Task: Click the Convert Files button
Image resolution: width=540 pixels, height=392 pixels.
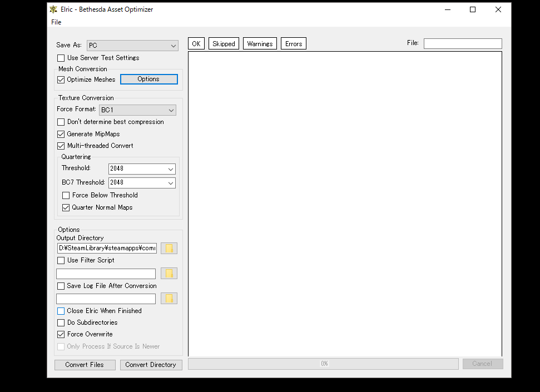Action: (85, 365)
